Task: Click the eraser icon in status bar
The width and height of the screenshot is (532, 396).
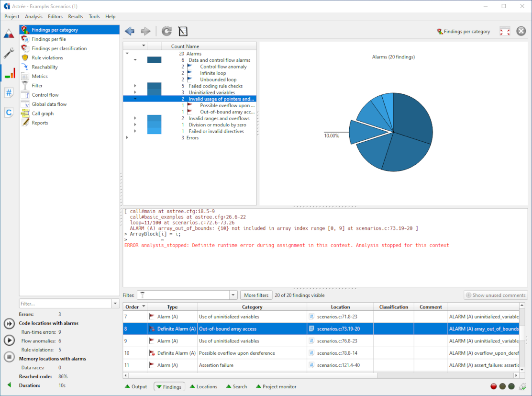Action: pyautogui.click(x=522, y=386)
